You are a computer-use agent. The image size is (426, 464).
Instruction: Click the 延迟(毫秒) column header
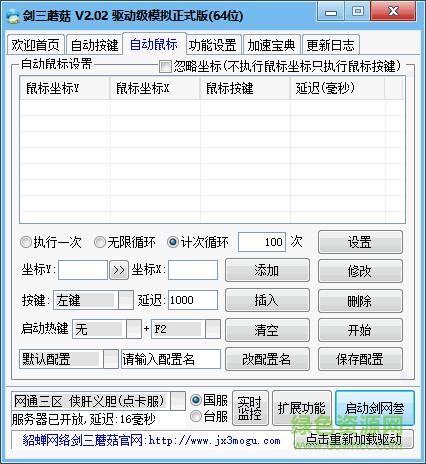(x=337, y=88)
